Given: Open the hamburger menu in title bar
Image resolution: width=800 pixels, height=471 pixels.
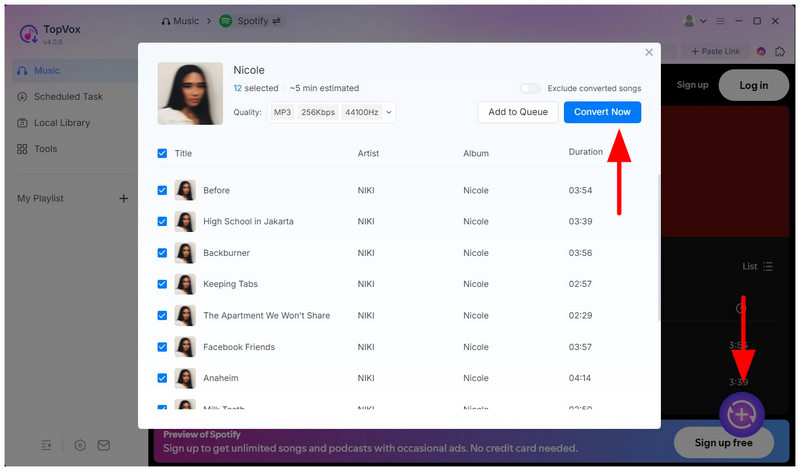Looking at the screenshot, I should (720, 21).
